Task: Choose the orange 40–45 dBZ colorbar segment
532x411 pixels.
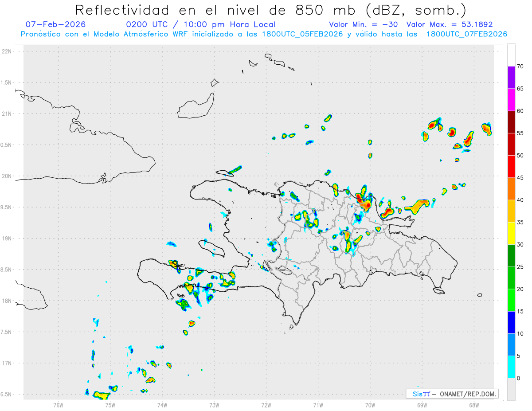Action: pyautogui.click(x=511, y=188)
